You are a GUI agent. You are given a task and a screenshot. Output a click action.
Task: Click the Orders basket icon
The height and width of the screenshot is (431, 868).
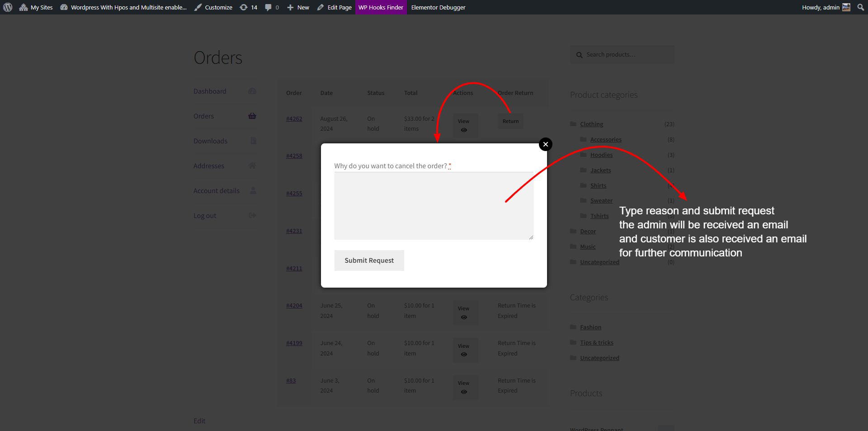(252, 116)
